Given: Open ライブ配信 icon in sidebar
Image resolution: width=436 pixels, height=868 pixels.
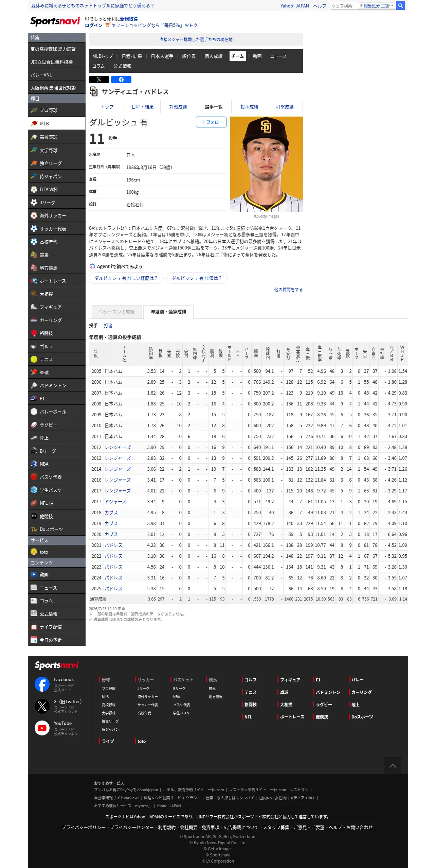Looking at the screenshot, I should tap(34, 627).
